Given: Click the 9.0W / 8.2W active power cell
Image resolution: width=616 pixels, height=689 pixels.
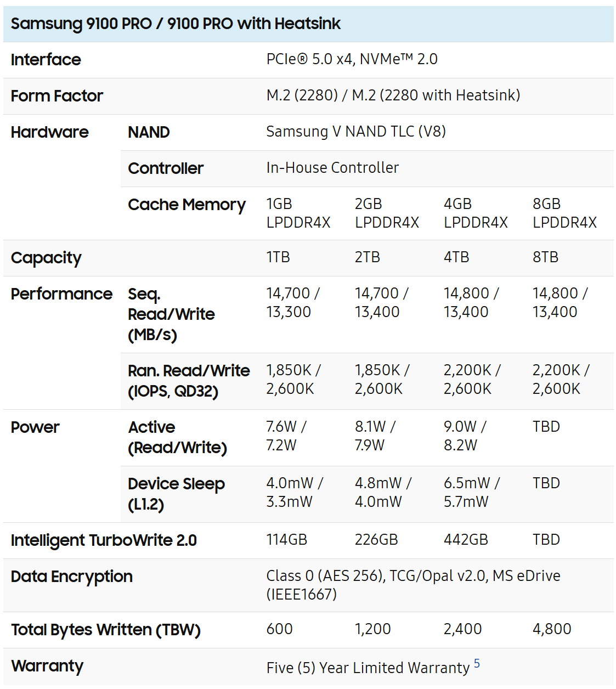Looking at the screenshot, I should pos(465,436).
